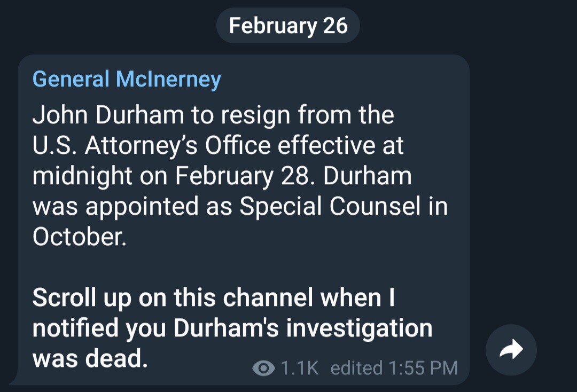
Task: Tap the word October in the message
Action: 78,237
